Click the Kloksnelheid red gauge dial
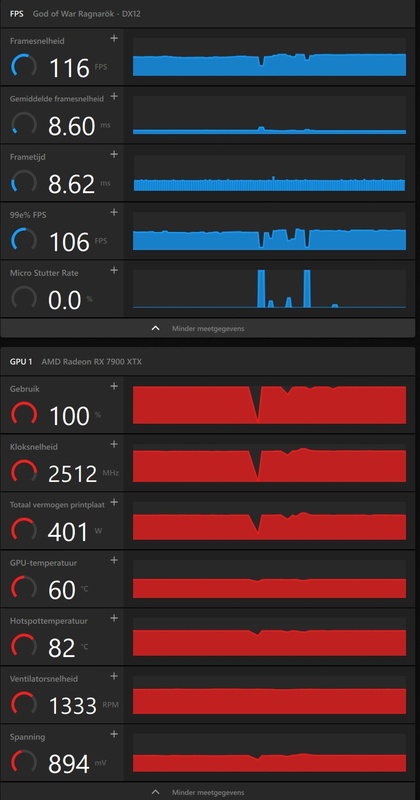The width and height of the screenshot is (420, 800). click(23, 473)
